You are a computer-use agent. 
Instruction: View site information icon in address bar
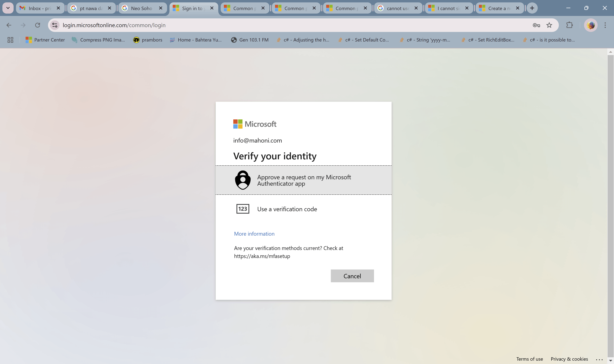[55, 25]
